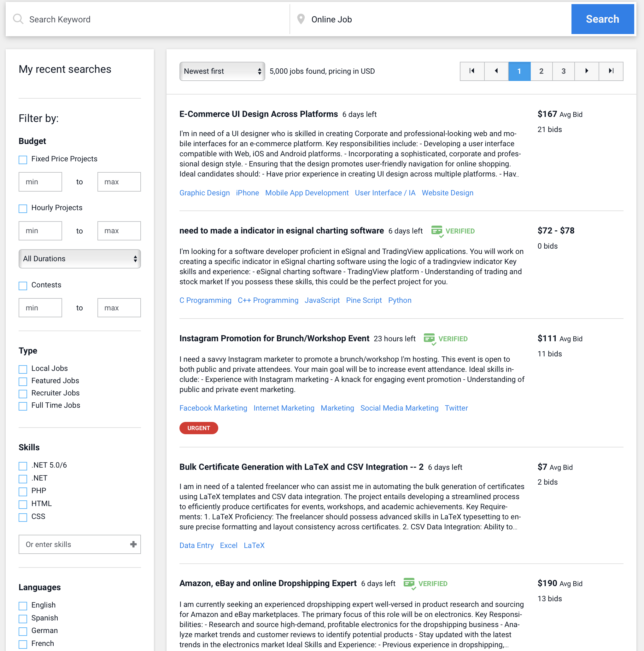Jump to last page arrow icon
Screen dimensions: 644x651
[x=611, y=71]
